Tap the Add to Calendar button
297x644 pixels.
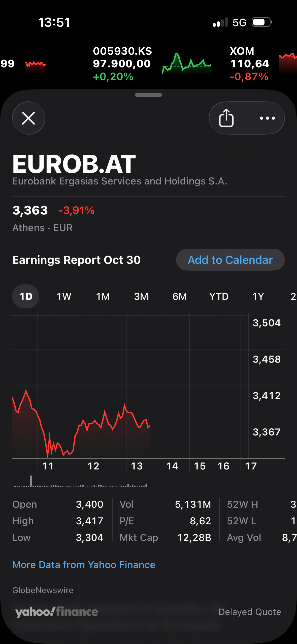click(x=230, y=260)
